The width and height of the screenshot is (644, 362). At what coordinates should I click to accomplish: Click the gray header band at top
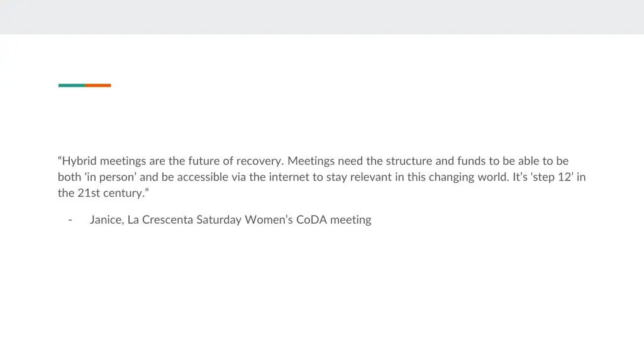(x=322, y=17)
